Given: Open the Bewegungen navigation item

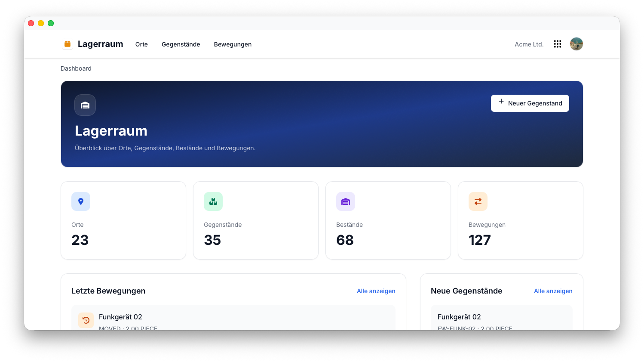Looking at the screenshot, I should pyautogui.click(x=233, y=44).
